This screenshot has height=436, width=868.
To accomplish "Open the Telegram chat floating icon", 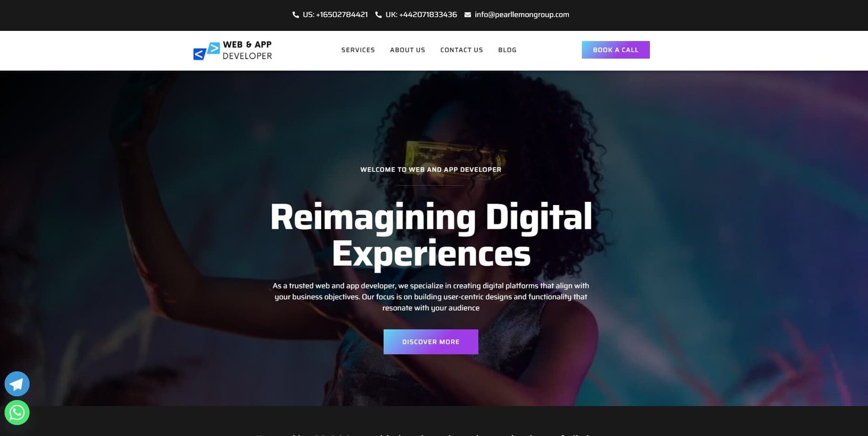I will [x=17, y=384].
